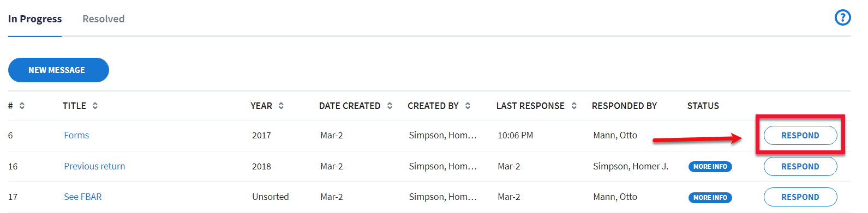Click the Status column header
Screen dimensions: 868x213
[x=703, y=106]
